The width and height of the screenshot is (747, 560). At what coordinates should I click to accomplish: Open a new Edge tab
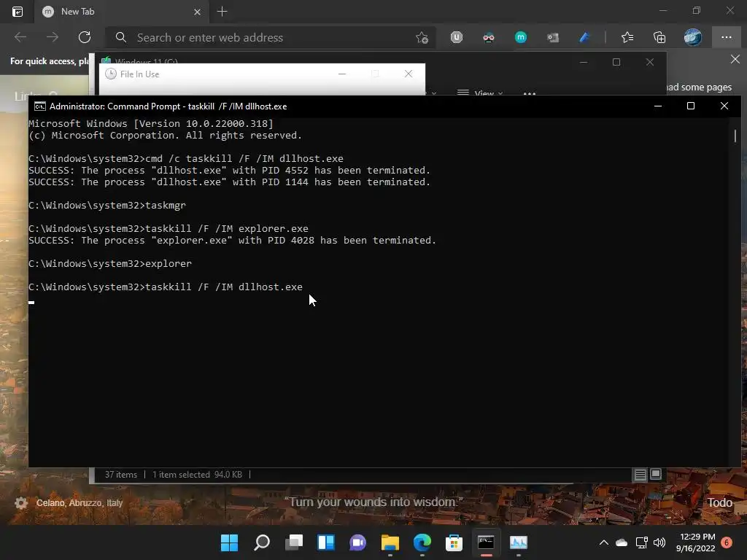coord(222,12)
